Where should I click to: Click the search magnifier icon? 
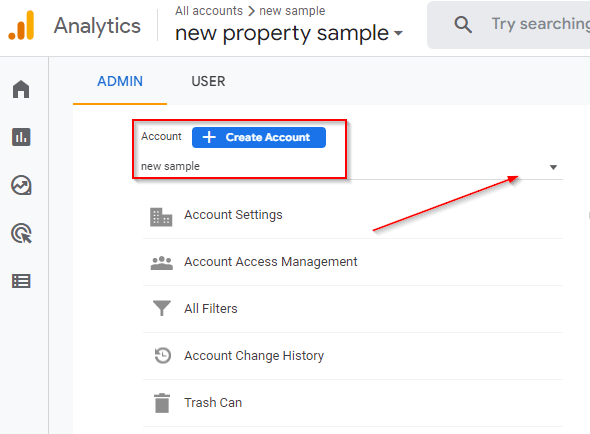coord(463,25)
